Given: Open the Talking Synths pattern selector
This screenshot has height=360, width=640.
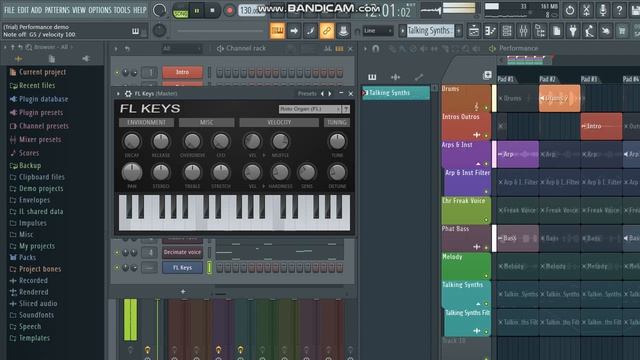Looking at the screenshot, I should (x=430, y=31).
